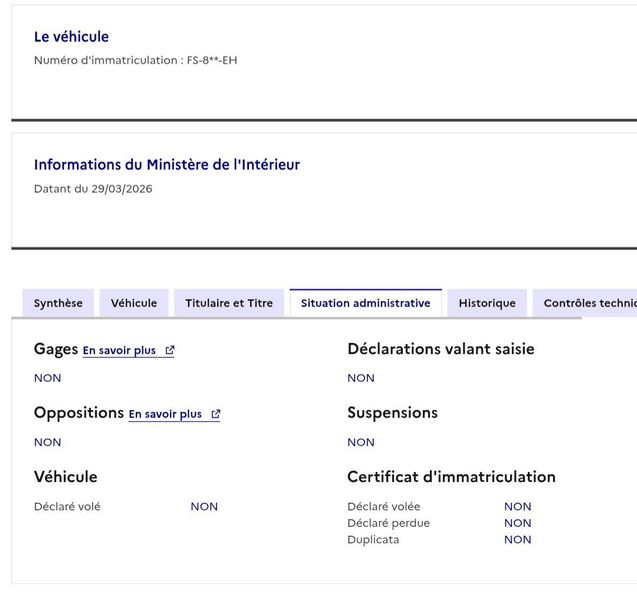
Task: Follow the Oppositions 'En savoir plus' link
Action: click(x=174, y=414)
